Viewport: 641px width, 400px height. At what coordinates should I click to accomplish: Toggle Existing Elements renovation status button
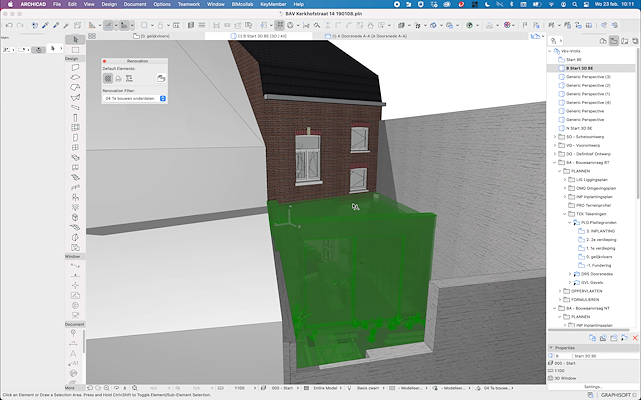tap(108, 77)
